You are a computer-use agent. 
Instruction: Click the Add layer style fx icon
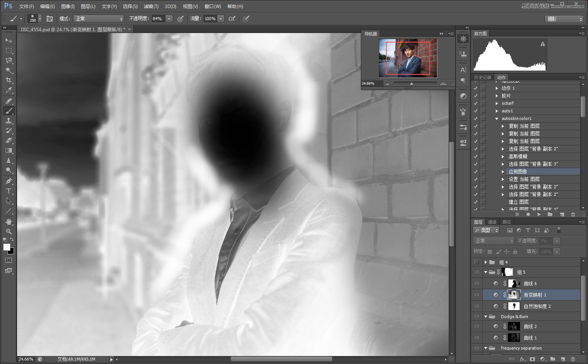tap(523, 359)
